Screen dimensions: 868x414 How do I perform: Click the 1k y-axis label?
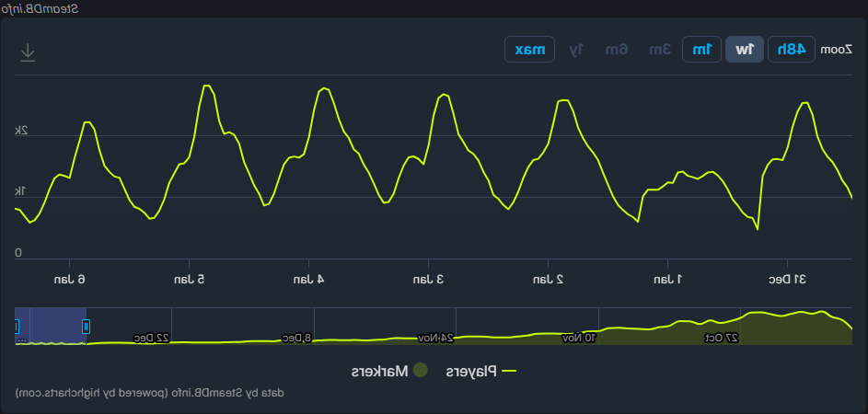click(x=20, y=191)
